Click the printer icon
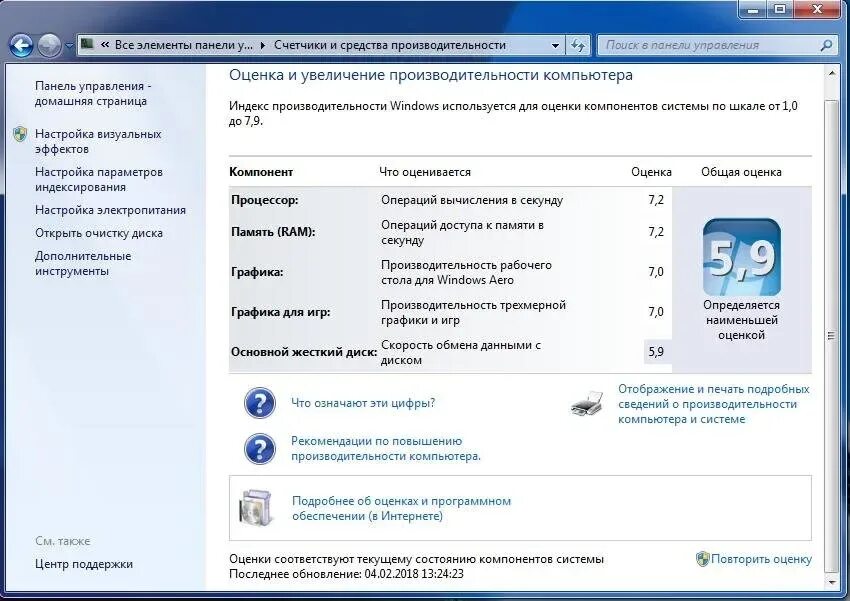 coord(587,403)
